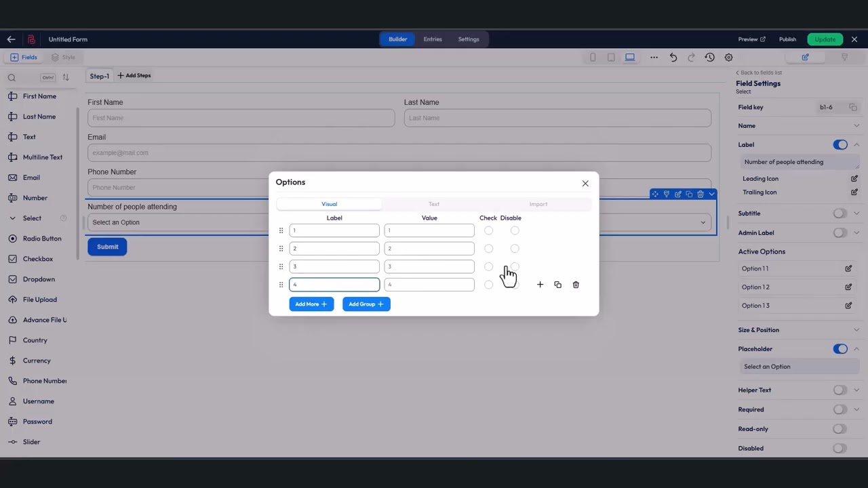
Task: Click drag handle of option row 1
Action: click(x=281, y=230)
